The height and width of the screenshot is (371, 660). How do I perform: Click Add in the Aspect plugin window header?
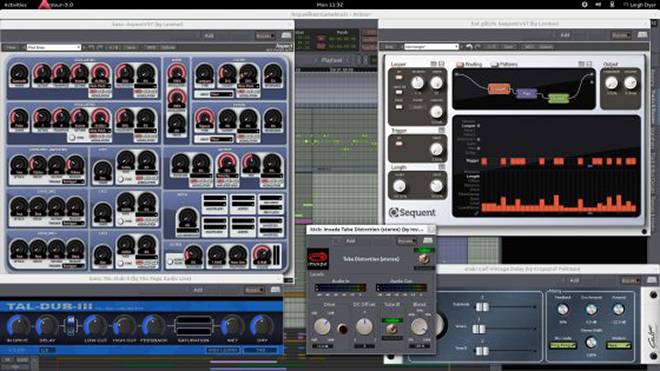click(209, 36)
